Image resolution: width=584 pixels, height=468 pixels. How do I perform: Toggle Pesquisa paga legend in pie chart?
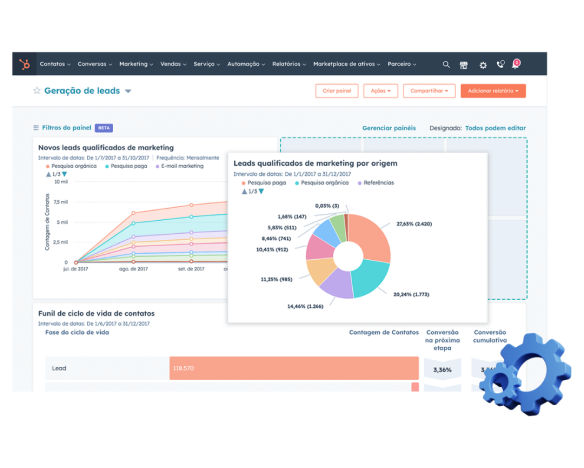(x=264, y=183)
